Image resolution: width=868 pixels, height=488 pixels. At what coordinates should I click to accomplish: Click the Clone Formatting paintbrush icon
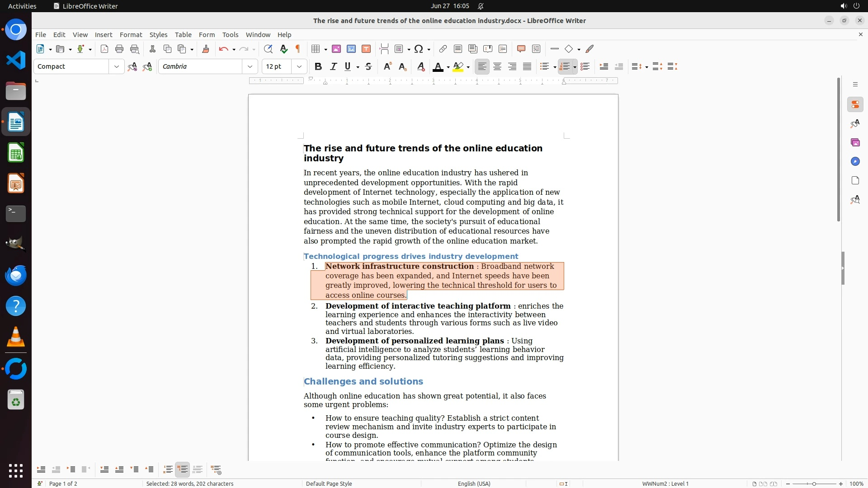(x=206, y=49)
